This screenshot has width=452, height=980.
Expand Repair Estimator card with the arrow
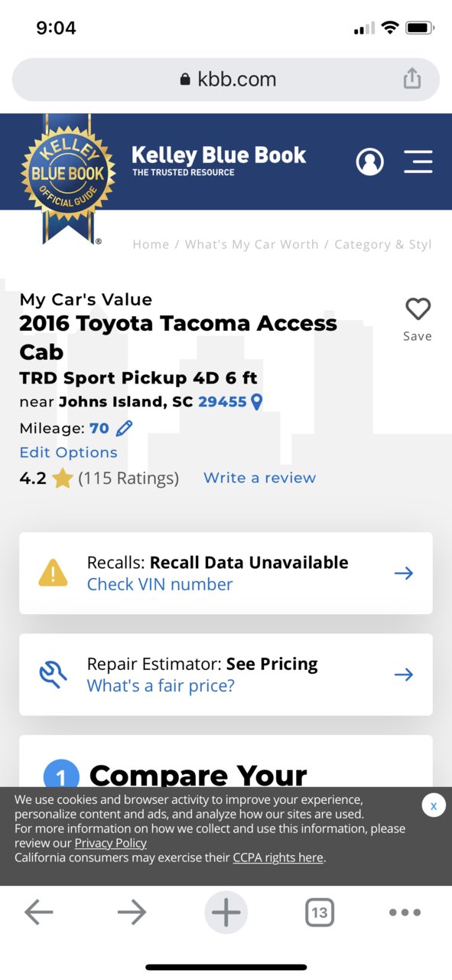[403, 675]
